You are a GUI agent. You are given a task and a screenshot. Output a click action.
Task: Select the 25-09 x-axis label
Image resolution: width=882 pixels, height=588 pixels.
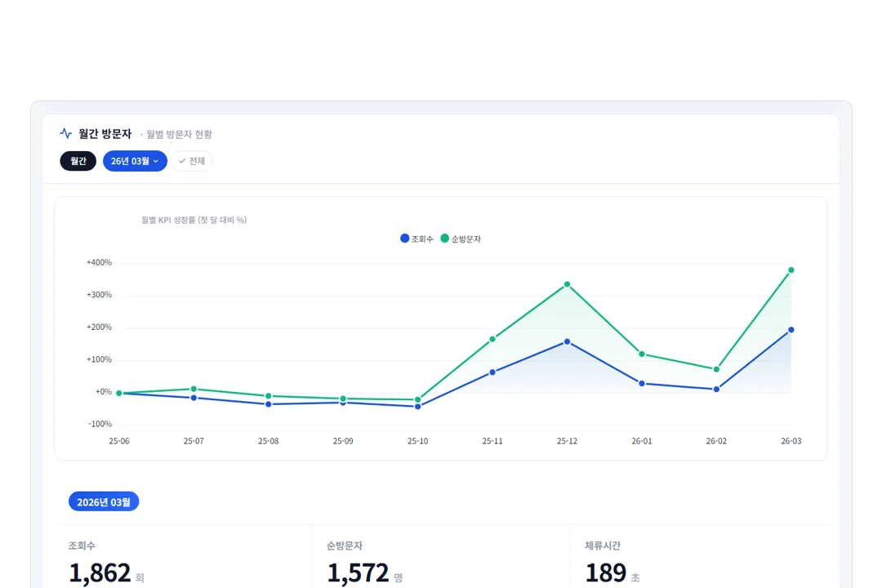(x=342, y=441)
